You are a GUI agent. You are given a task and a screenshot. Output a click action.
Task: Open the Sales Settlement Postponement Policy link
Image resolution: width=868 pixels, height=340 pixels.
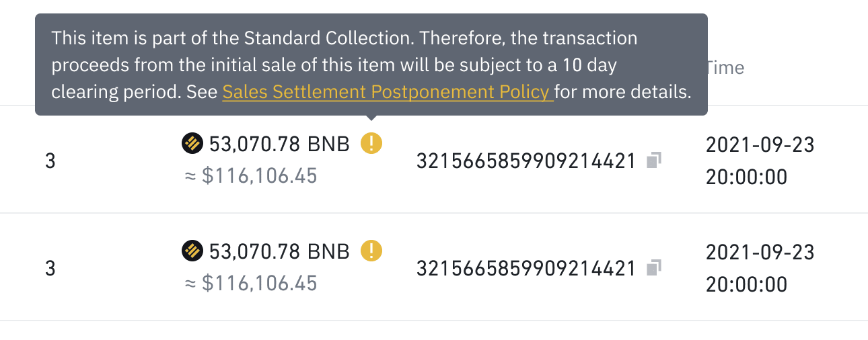pyautogui.click(x=388, y=91)
